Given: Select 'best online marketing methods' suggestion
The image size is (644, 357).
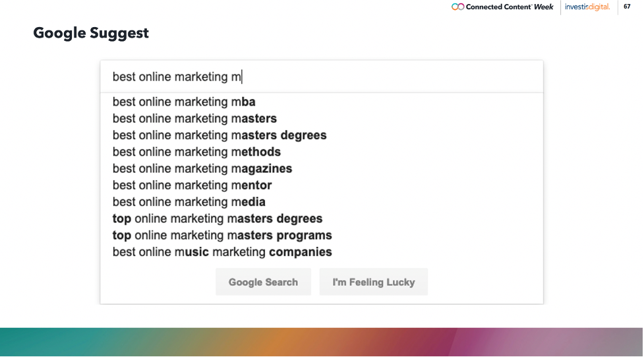Looking at the screenshot, I should coord(196,152).
